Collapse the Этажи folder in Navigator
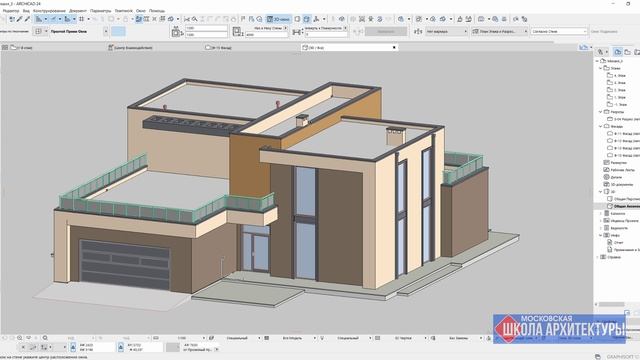Screen dimensions: 640x360 601,68
